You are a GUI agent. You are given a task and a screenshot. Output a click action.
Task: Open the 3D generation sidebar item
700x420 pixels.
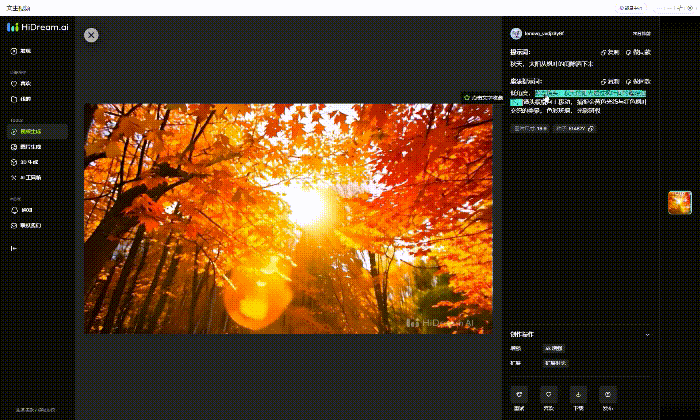click(x=34, y=161)
